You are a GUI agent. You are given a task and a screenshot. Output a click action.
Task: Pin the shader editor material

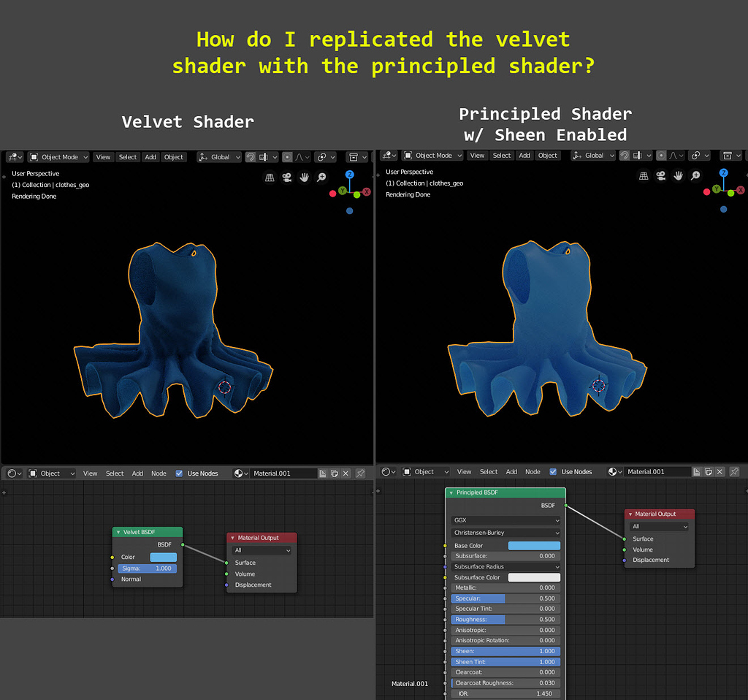[x=360, y=473]
